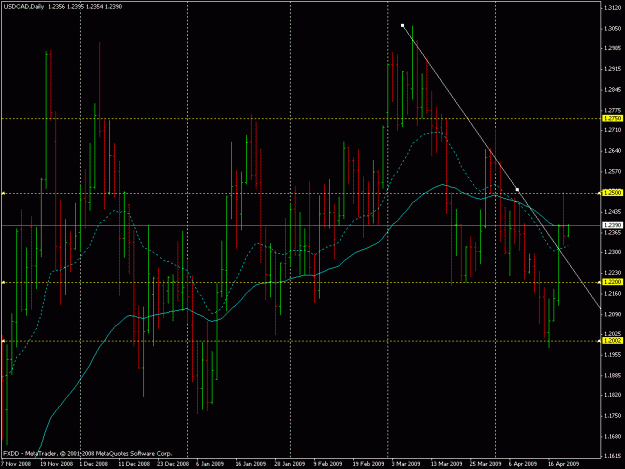Viewport: 625px width, 469px height.
Task: Click the 28 Jan 2009 date label
Action: click(289, 464)
